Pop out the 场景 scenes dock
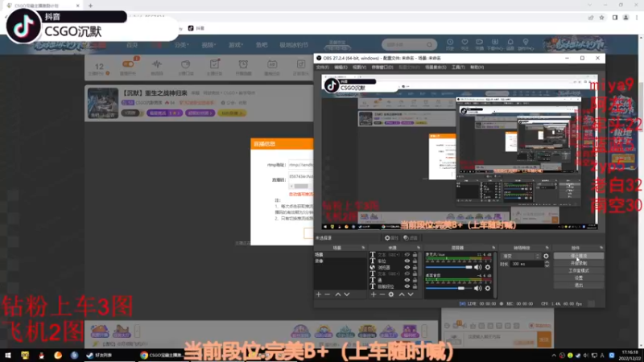Image resolution: width=644 pixels, height=362 pixels. pyautogui.click(x=363, y=248)
